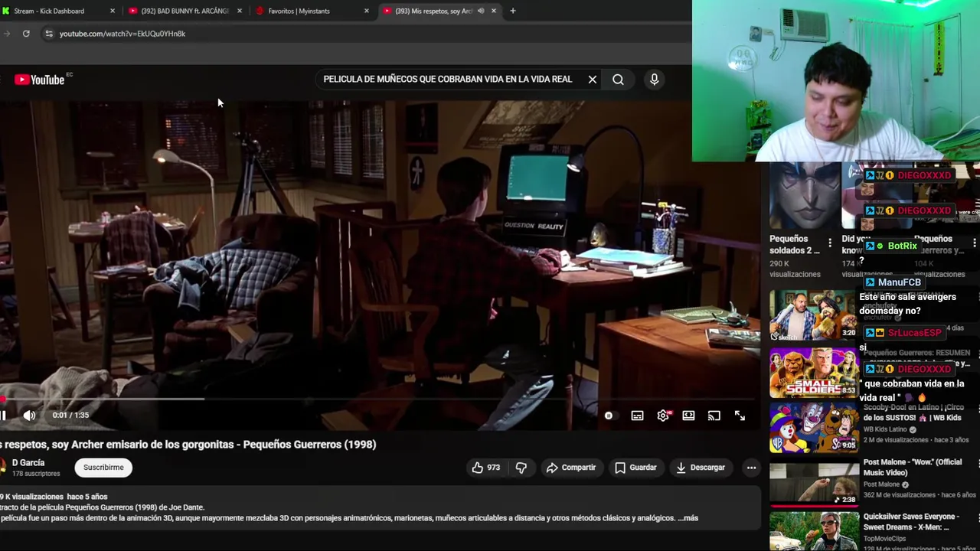The image size is (980, 551).
Task: Open the Quicksilver X-Men thumbnail
Action: point(813,532)
